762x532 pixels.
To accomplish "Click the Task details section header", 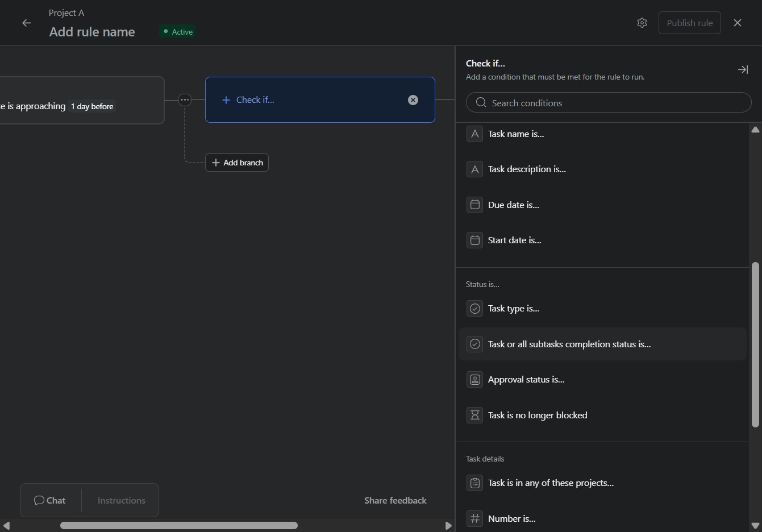I will [485, 459].
